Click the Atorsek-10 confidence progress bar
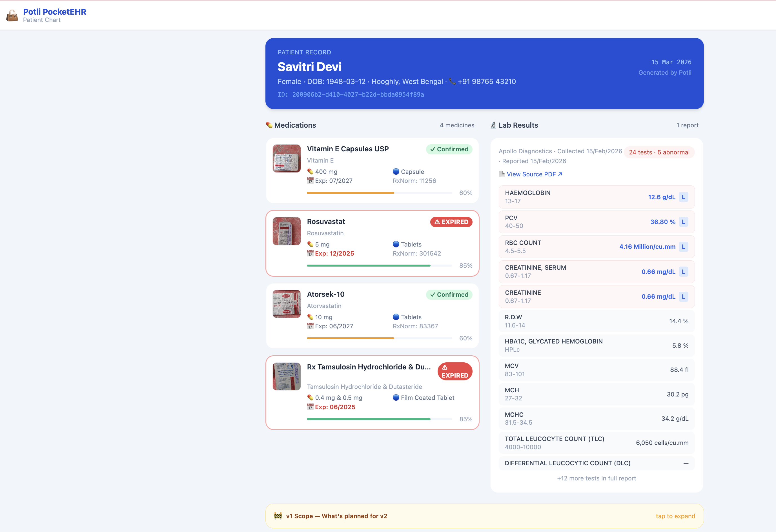The width and height of the screenshot is (776, 532). [379, 338]
